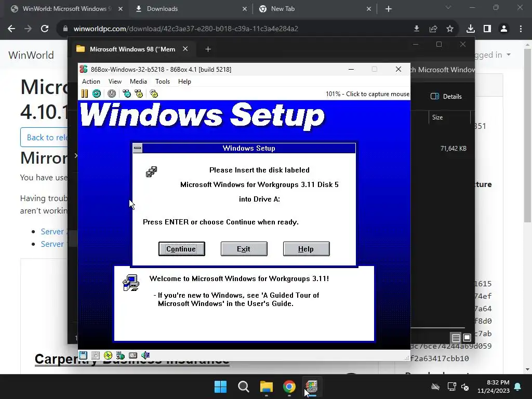Toggle Chrome side panel icon
The height and width of the screenshot is (399, 532).
click(487, 29)
